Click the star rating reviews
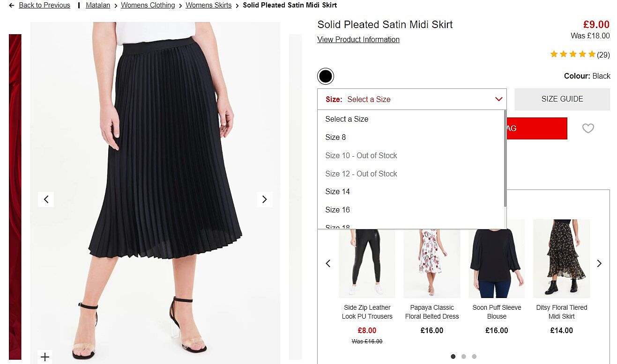Viewport: 617px width, 364px height. (x=580, y=55)
